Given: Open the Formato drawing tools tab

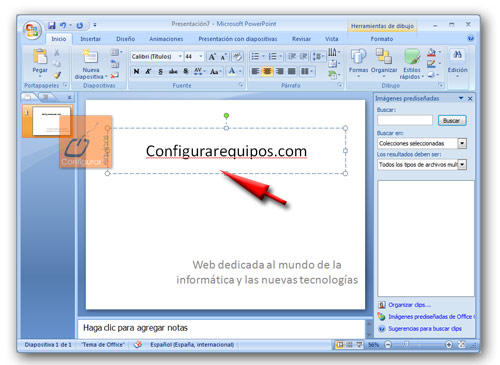Looking at the screenshot, I should 382,39.
